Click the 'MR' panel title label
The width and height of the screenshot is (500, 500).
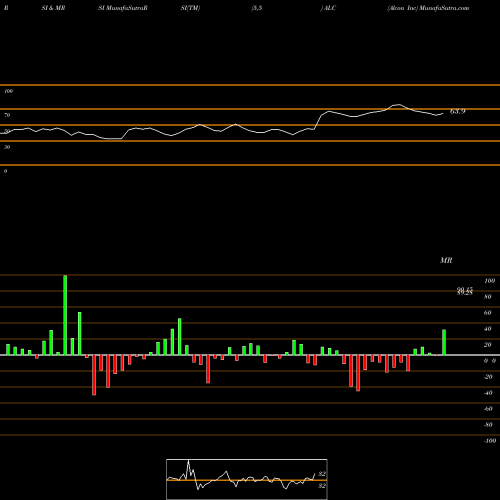coord(446,260)
